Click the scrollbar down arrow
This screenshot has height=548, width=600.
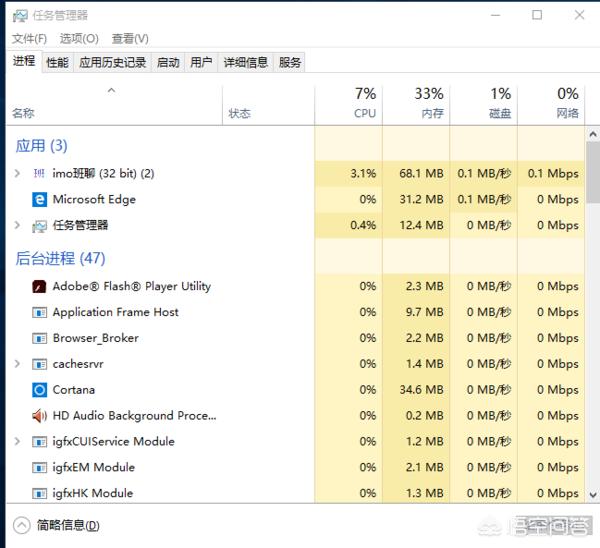[x=593, y=495]
